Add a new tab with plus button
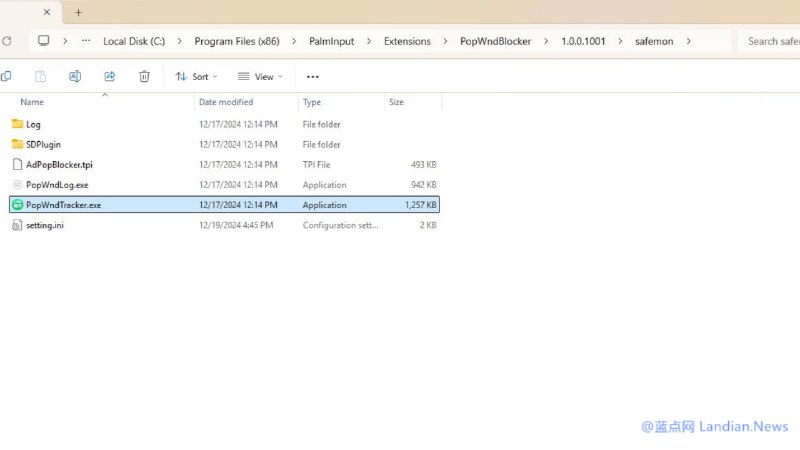Viewport: 800px width, 450px height. click(78, 12)
